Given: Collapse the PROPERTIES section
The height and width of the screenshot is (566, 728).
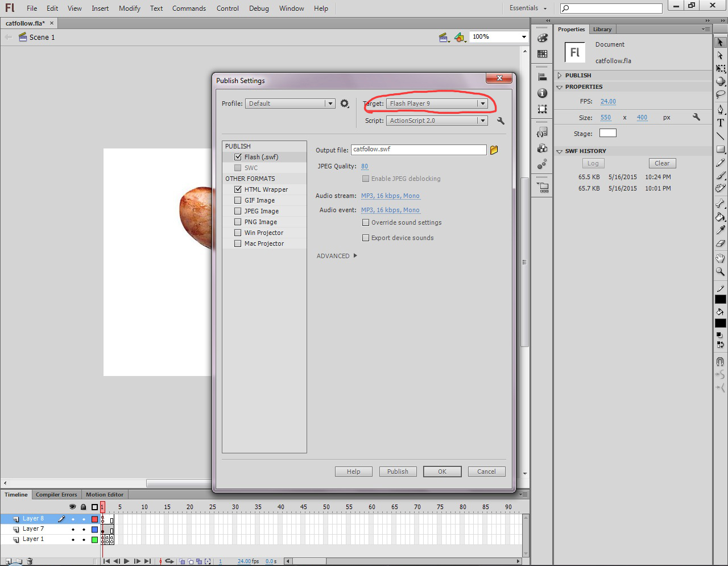Looking at the screenshot, I should pyautogui.click(x=559, y=87).
